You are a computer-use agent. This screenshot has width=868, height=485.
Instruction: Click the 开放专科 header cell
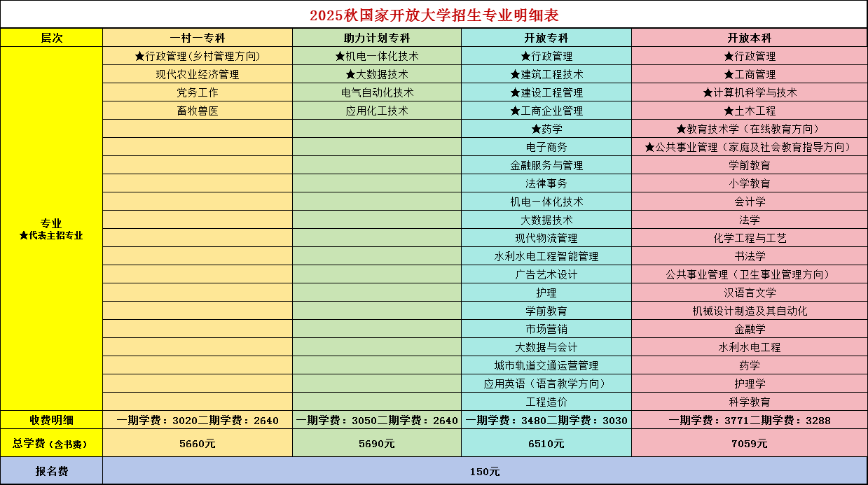click(x=546, y=38)
